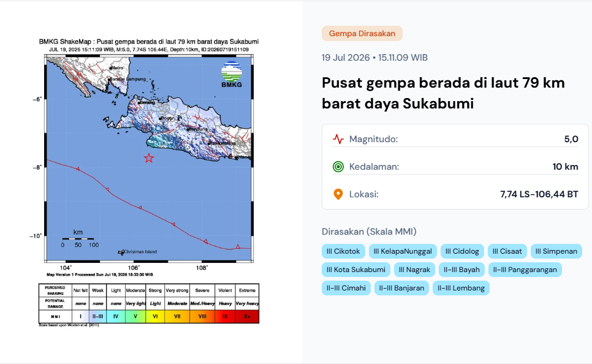This screenshot has width=592, height=364.
Task: Click the MMI V green legend cell
Action: tap(135, 316)
